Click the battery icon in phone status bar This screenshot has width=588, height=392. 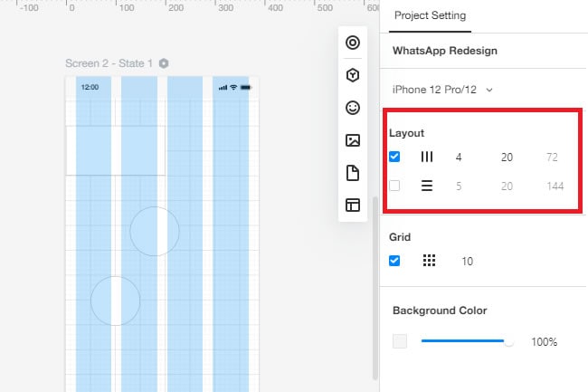pos(246,88)
